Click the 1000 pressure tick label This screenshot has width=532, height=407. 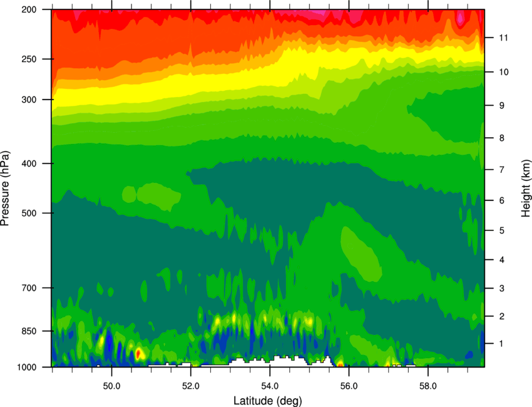click(26, 367)
